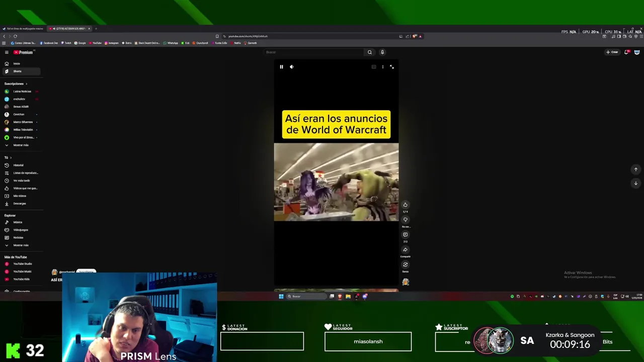Image resolution: width=644 pixels, height=362 pixels.
Task: Open the Twitch bookmark
Action: 66,43
